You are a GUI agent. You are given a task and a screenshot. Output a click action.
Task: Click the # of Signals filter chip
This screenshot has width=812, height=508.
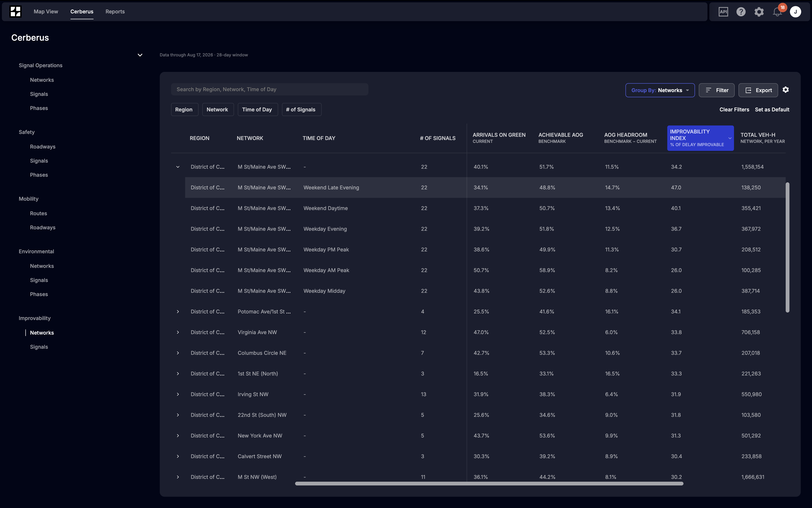coord(301,109)
